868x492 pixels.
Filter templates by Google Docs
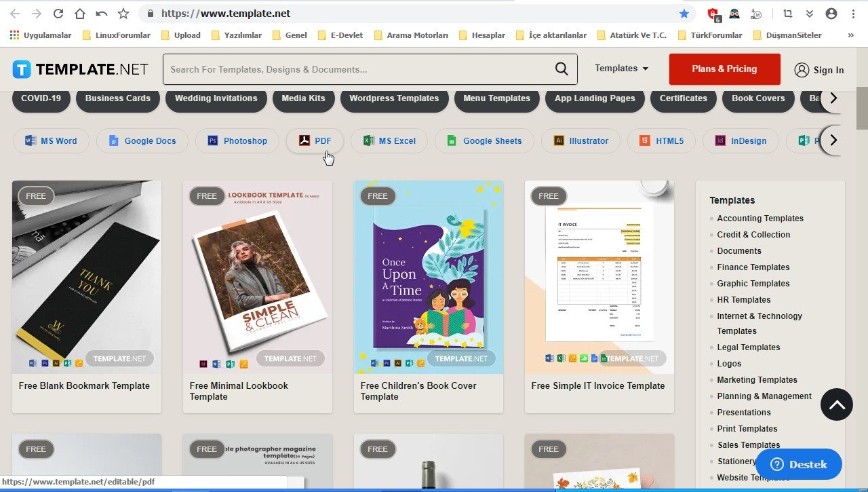tap(142, 141)
